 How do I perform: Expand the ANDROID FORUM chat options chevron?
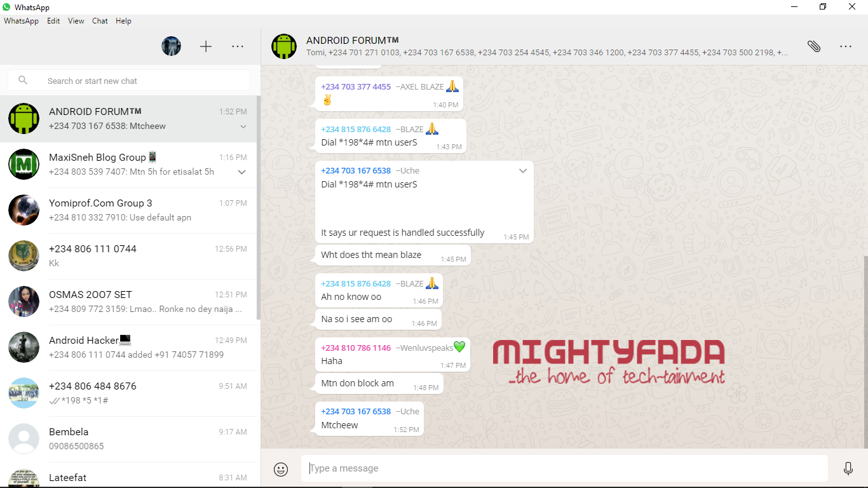point(243,126)
